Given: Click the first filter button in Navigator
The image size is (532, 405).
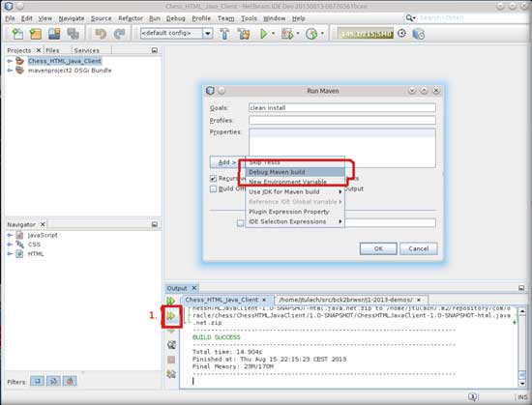Looking at the screenshot, I should [37, 381].
